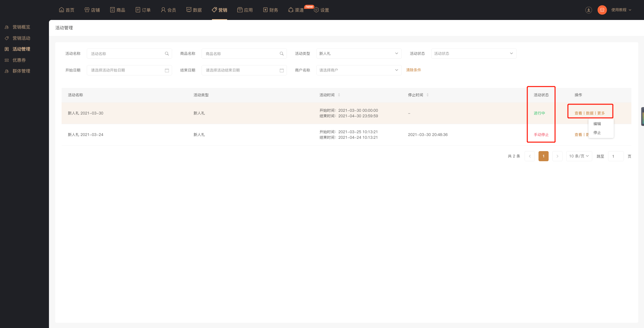
Task: Go to next page arrow
Action: pos(557,156)
